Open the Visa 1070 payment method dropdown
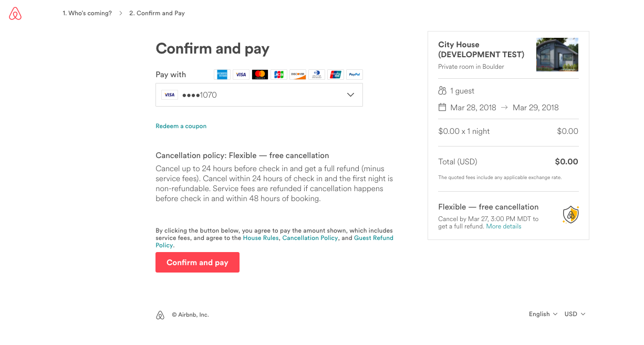Screen dimensions: 644x345 [x=259, y=95]
